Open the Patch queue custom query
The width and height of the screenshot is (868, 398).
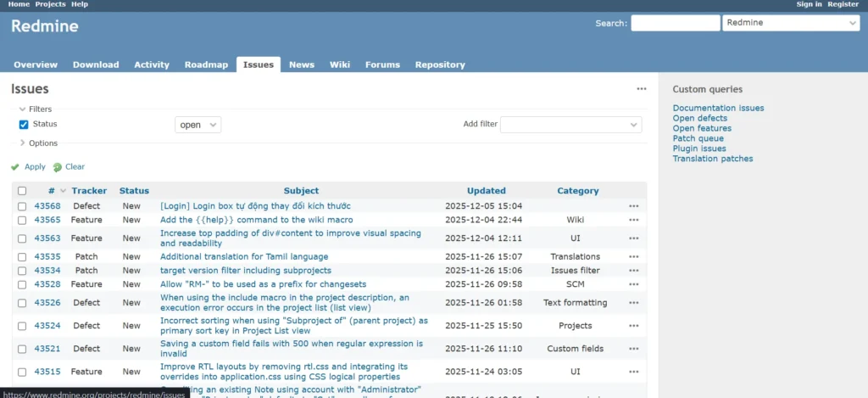[x=698, y=138]
